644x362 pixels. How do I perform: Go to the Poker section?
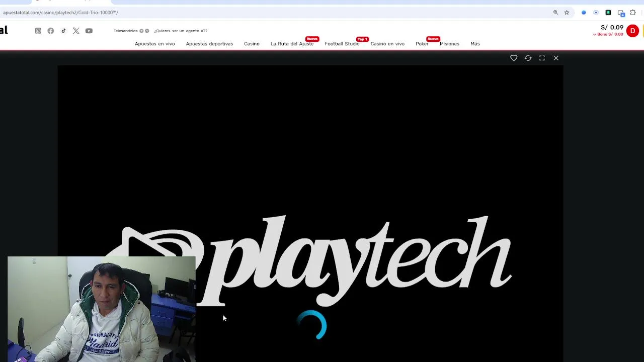point(422,44)
